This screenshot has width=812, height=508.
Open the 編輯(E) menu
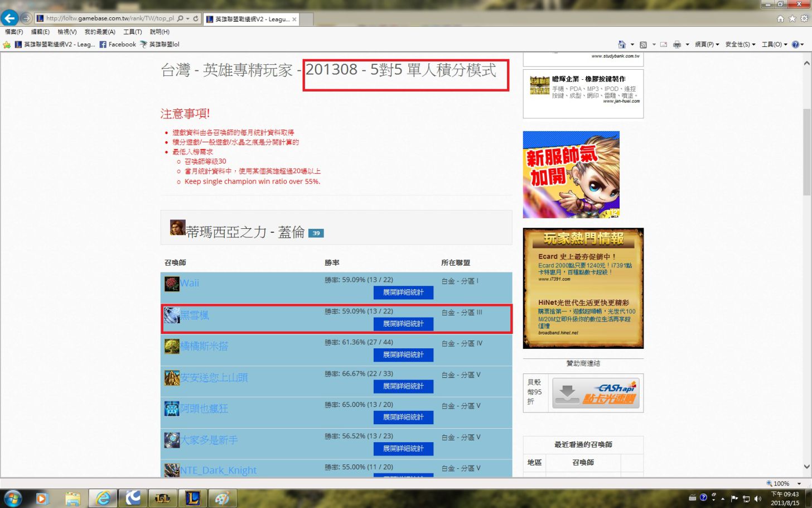tap(40, 32)
